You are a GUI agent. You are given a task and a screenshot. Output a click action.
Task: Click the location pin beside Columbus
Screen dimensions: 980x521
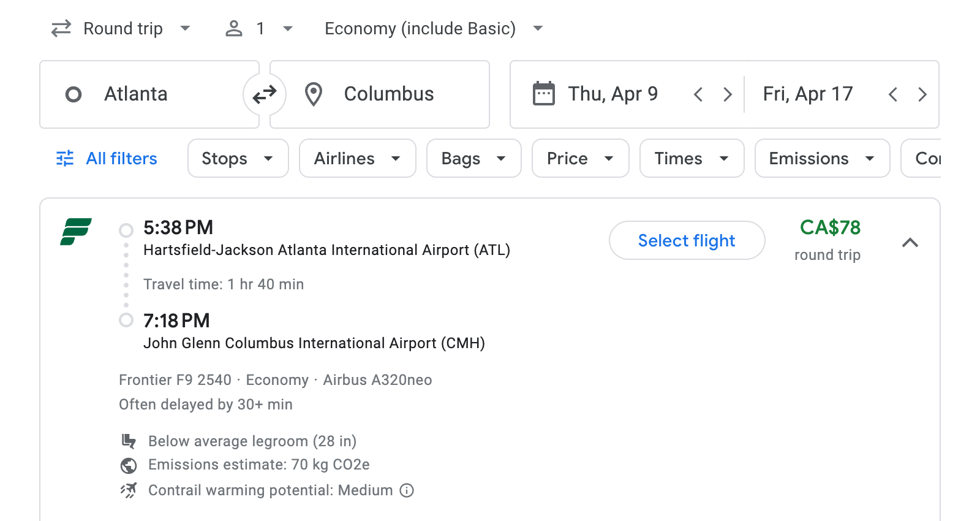point(314,94)
